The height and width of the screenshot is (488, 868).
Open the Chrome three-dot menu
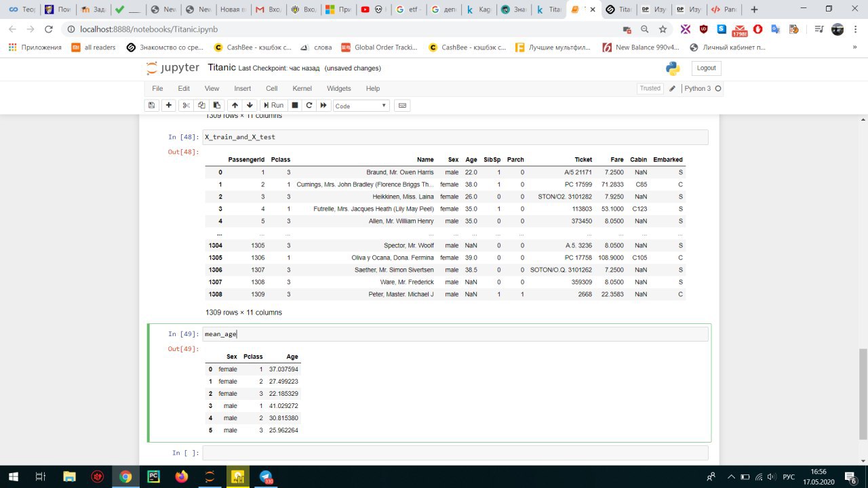pos(855,29)
